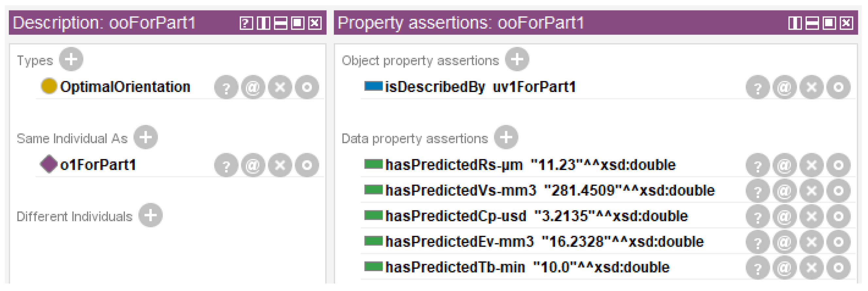The image size is (868, 291).
Task: Remove the hasPredictedTb-min assertion
Action: tap(811, 268)
